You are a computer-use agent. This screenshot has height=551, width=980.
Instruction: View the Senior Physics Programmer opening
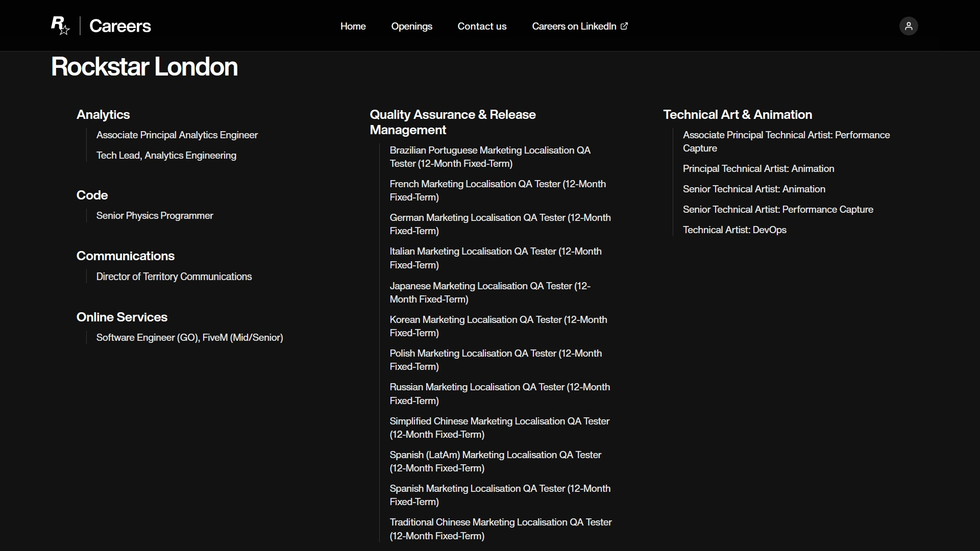click(x=155, y=215)
